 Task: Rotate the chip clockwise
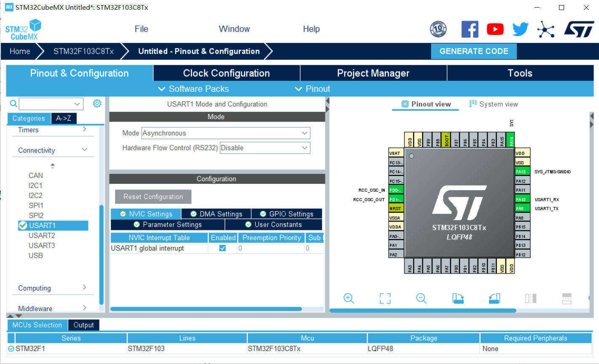458,298
